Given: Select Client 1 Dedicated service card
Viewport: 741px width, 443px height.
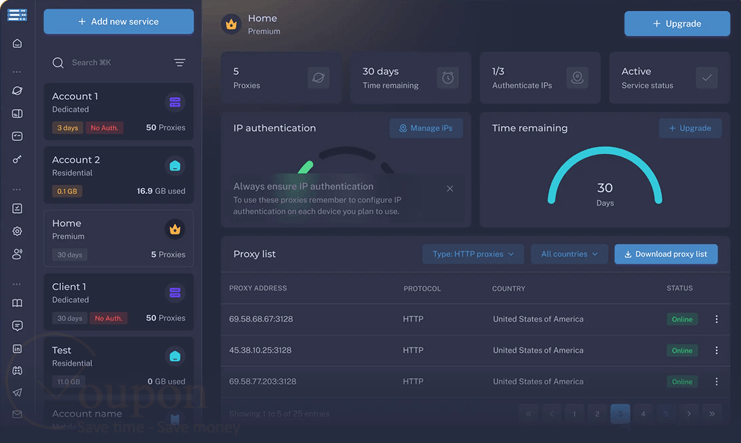Looking at the screenshot, I should pos(119,302).
